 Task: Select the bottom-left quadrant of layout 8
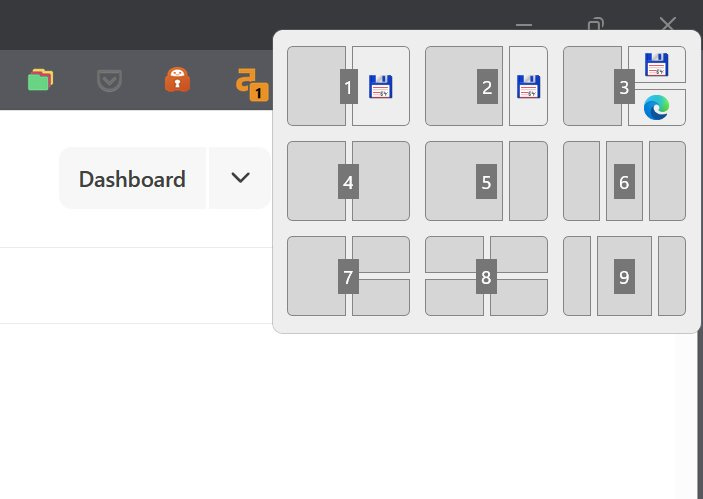click(x=454, y=297)
